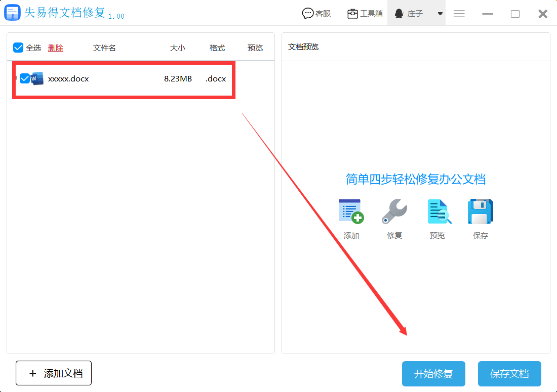
Task: Click the 添加 step icon
Action: click(351, 211)
